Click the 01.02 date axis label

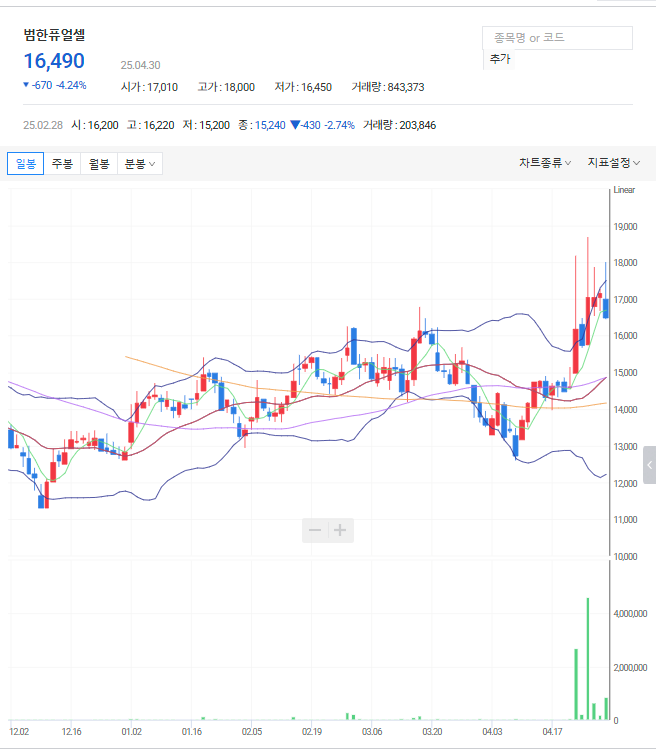pos(132,732)
